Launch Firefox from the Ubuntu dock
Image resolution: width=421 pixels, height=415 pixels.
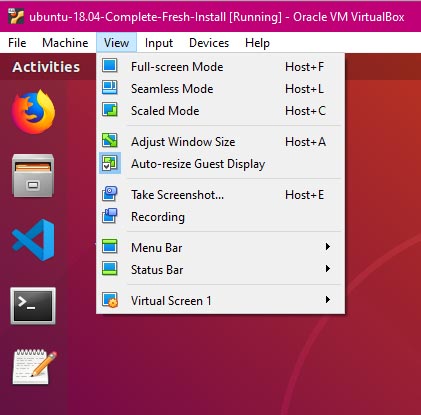point(33,112)
